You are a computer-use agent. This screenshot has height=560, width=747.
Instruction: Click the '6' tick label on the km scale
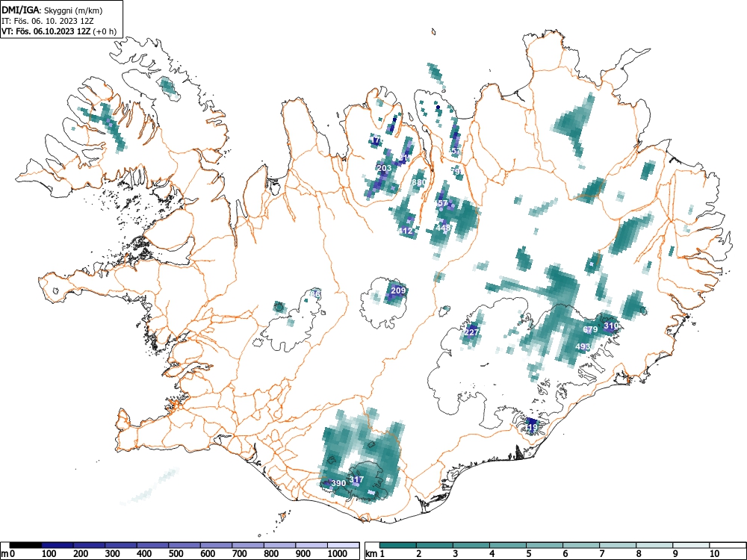pos(565,554)
